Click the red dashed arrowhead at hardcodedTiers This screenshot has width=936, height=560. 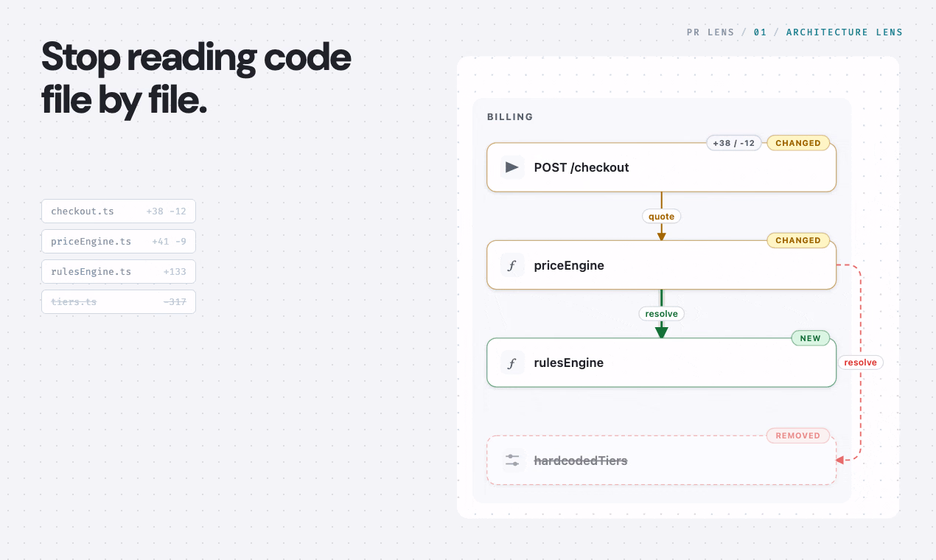click(x=839, y=460)
